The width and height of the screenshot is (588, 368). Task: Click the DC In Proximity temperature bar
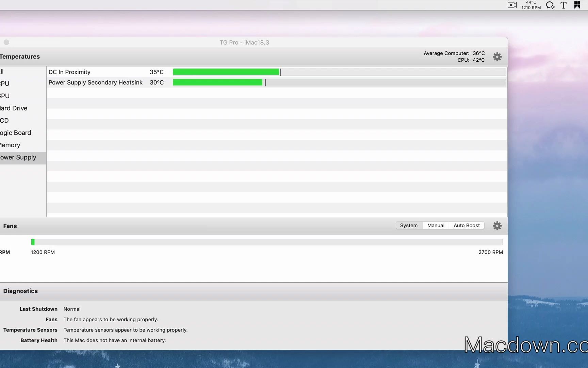point(339,72)
